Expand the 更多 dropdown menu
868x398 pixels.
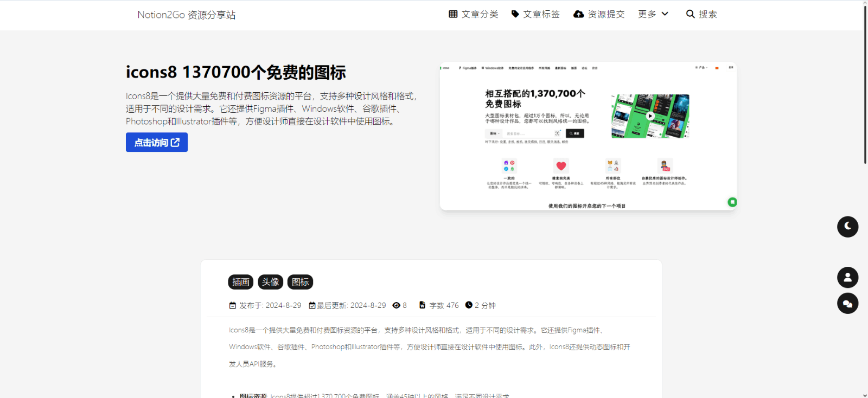pos(653,14)
